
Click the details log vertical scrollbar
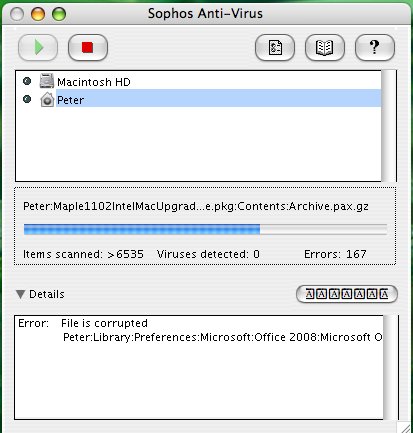click(x=391, y=367)
